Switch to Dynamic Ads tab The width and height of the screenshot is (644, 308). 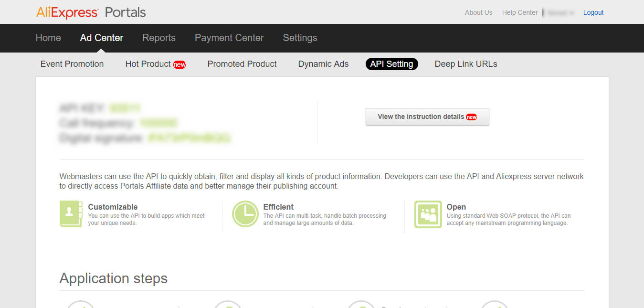click(323, 64)
